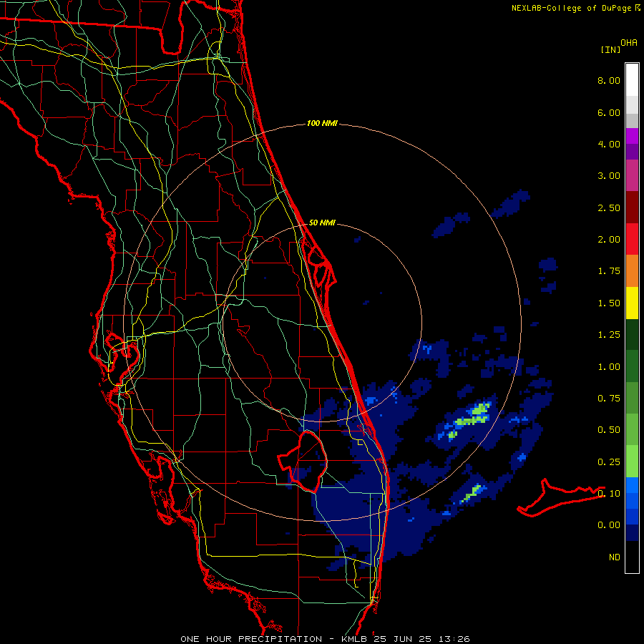Click the 0.10 legend value
This screenshot has height=644, width=644.
pyautogui.click(x=609, y=493)
